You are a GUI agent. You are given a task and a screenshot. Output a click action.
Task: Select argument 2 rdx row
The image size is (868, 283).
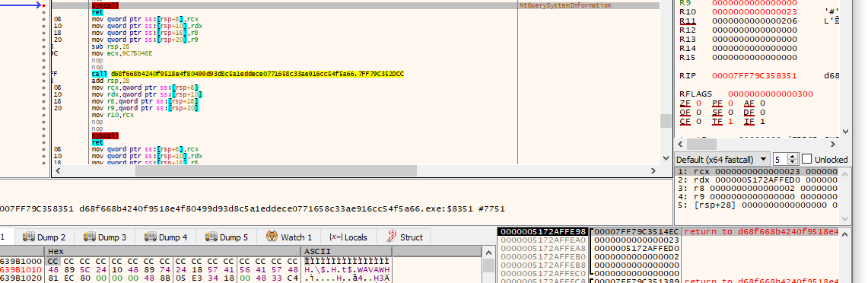tap(757, 180)
